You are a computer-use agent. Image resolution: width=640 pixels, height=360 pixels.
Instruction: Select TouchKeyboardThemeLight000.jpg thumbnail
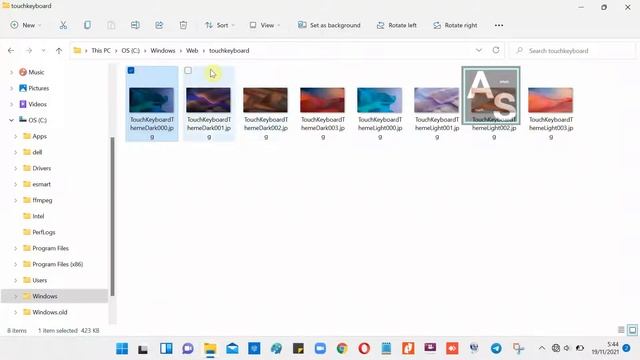pyautogui.click(x=380, y=100)
